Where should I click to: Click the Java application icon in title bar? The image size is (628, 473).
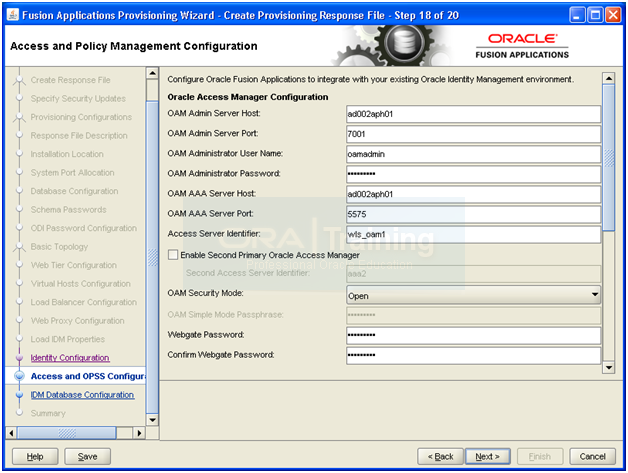coord(13,15)
